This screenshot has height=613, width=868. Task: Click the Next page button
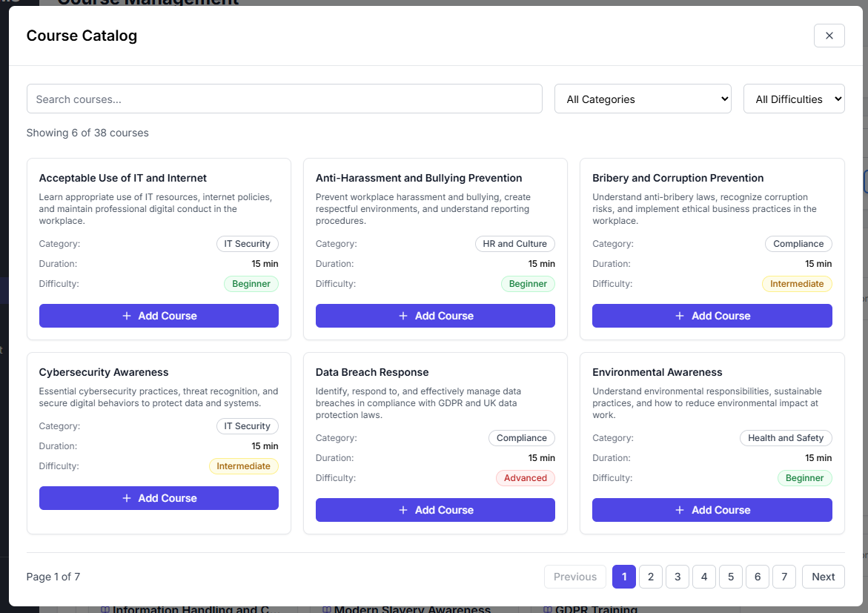tap(823, 577)
